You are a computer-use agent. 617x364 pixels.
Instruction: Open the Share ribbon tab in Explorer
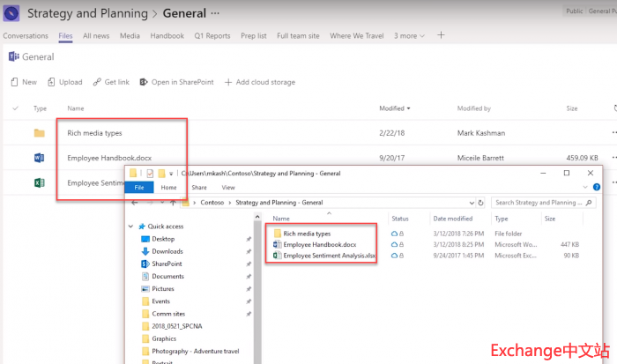click(199, 188)
